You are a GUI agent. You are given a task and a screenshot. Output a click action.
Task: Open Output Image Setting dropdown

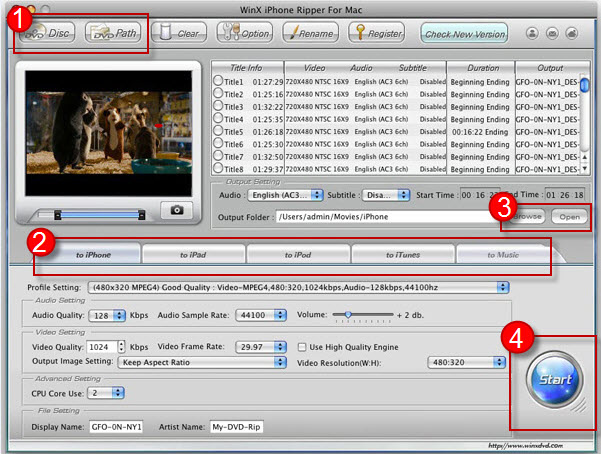pos(202,362)
